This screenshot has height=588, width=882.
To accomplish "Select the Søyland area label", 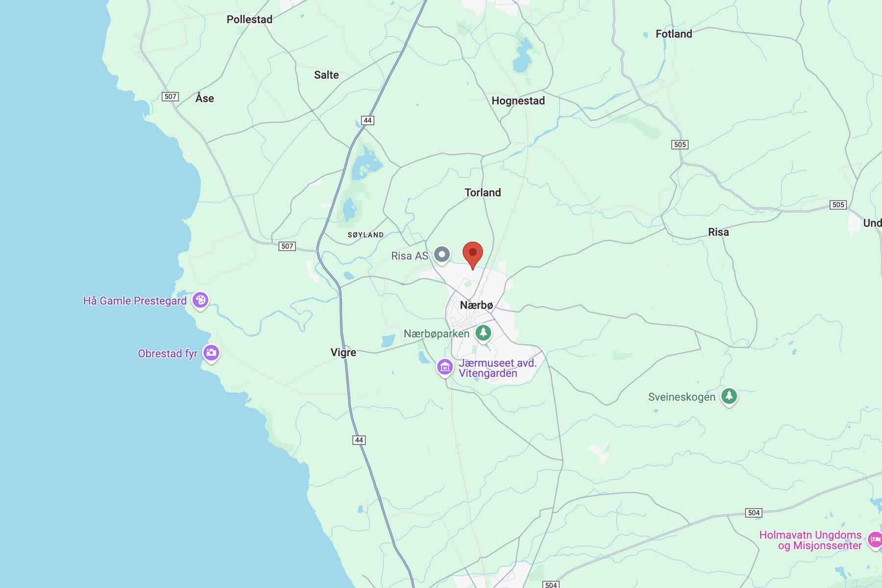I will 366,235.
